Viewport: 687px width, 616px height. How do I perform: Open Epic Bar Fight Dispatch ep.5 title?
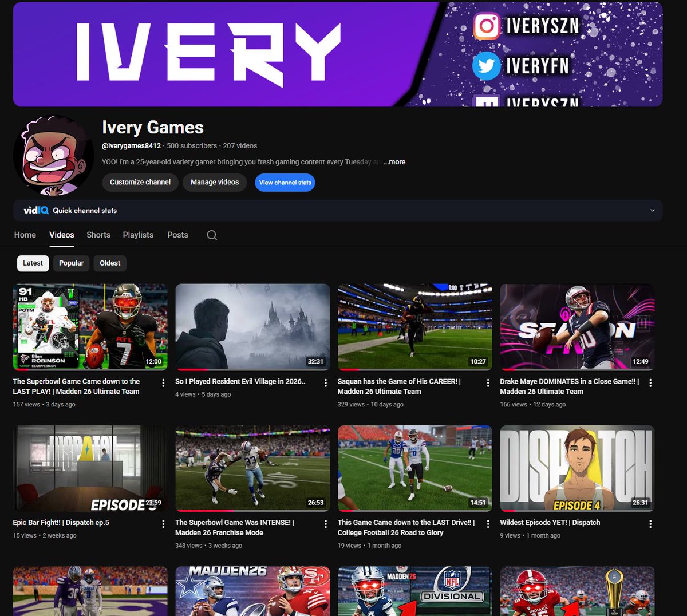tap(61, 523)
